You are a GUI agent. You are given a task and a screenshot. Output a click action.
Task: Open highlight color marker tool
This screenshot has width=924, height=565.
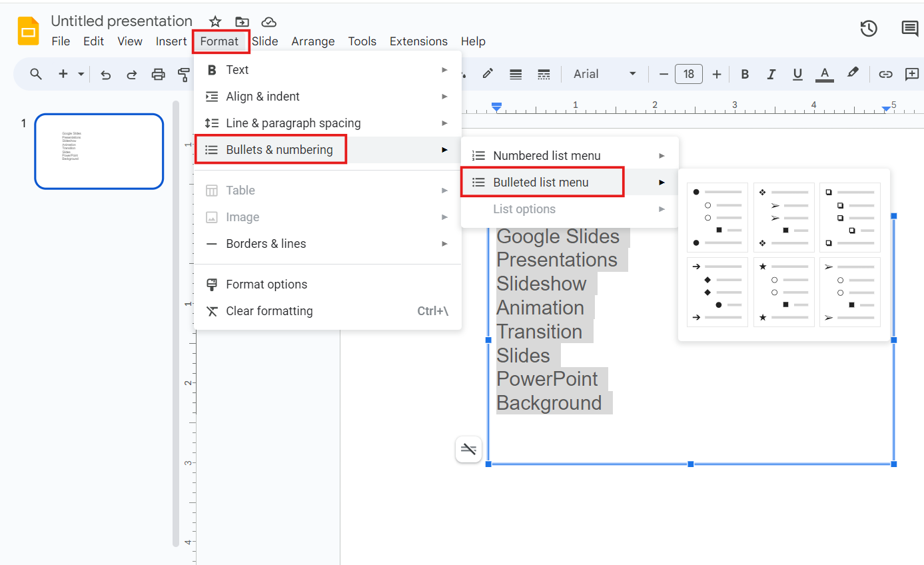pyautogui.click(x=853, y=74)
